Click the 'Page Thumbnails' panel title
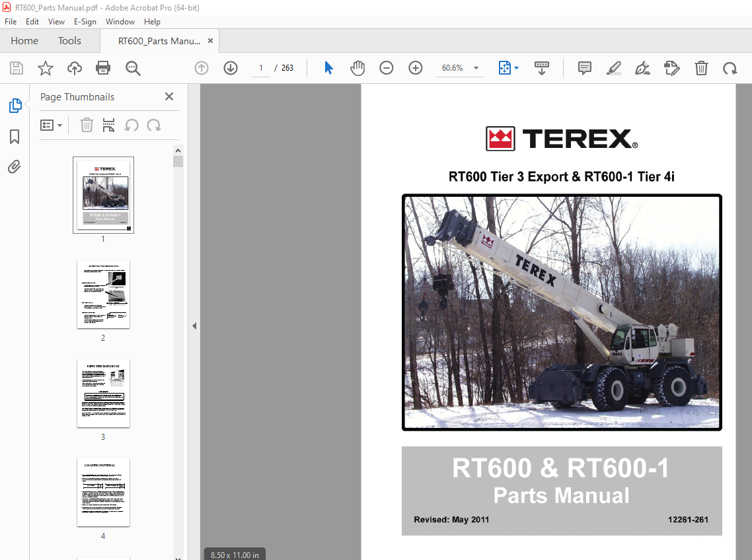The width and height of the screenshot is (752, 560). pyautogui.click(x=77, y=97)
